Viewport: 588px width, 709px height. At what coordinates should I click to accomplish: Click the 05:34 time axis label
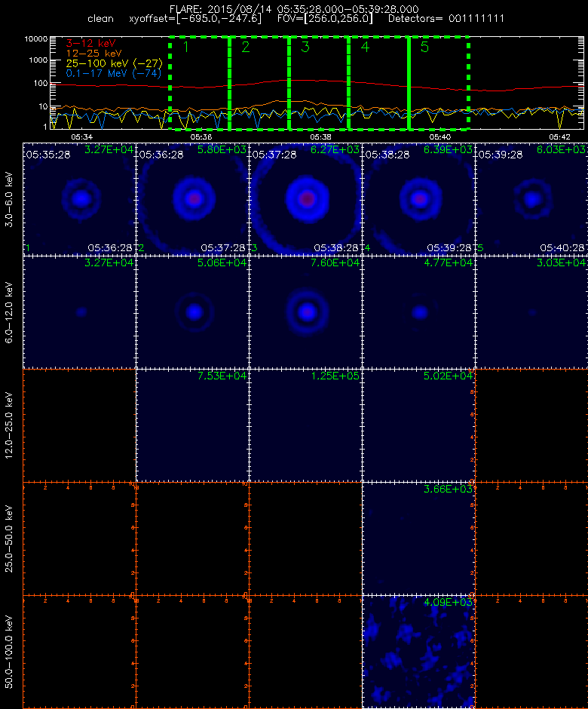point(82,137)
